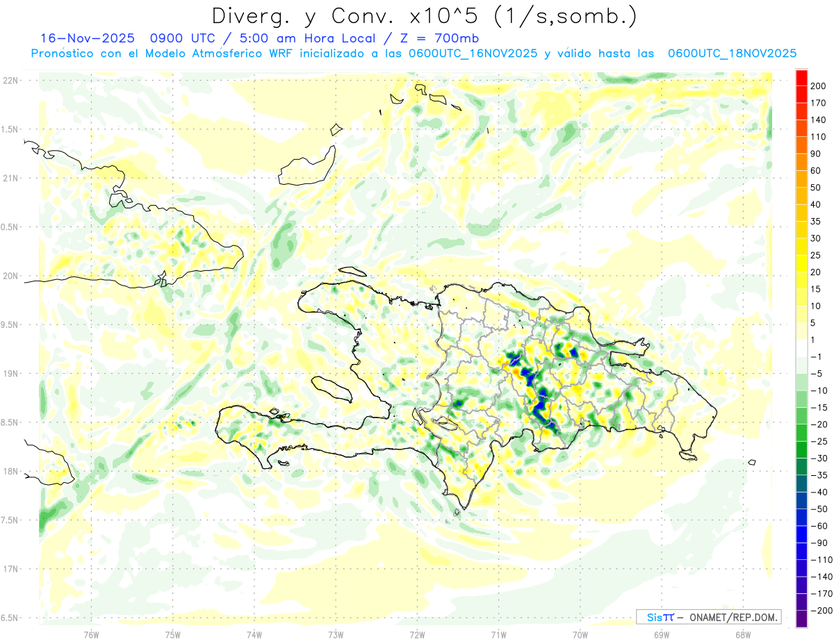The height and width of the screenshot is (644, 834).
Task: Click the positive "25" color scale label
Action: tap(816, 256)
